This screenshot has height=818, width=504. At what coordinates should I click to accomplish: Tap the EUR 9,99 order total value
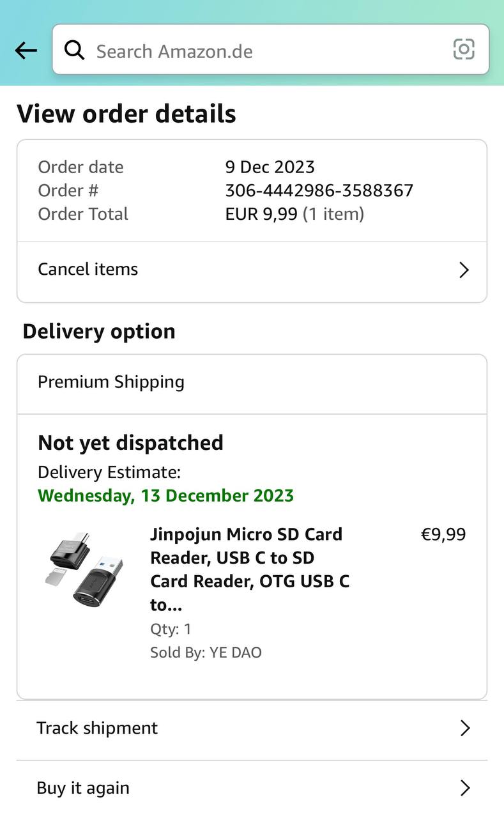(x=261, y=214)
